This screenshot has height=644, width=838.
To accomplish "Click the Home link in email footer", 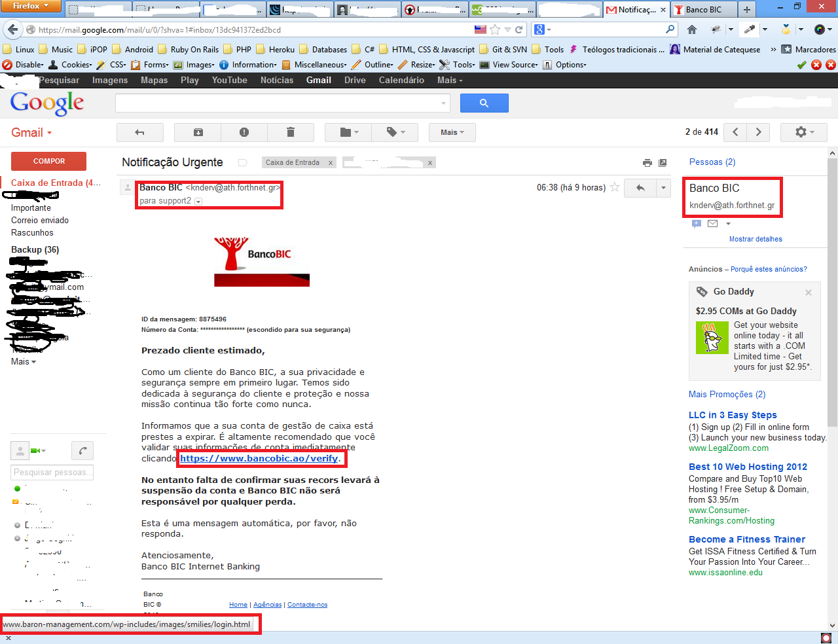I will 238,605.
